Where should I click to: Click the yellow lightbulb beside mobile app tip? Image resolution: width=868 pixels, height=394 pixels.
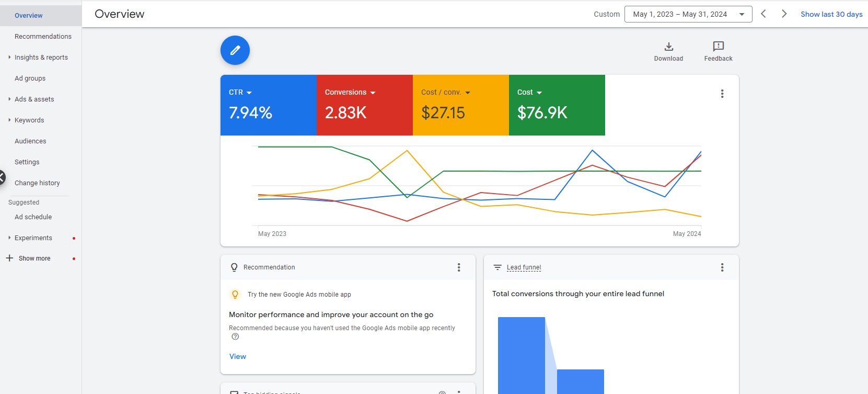tap(235, 295)
